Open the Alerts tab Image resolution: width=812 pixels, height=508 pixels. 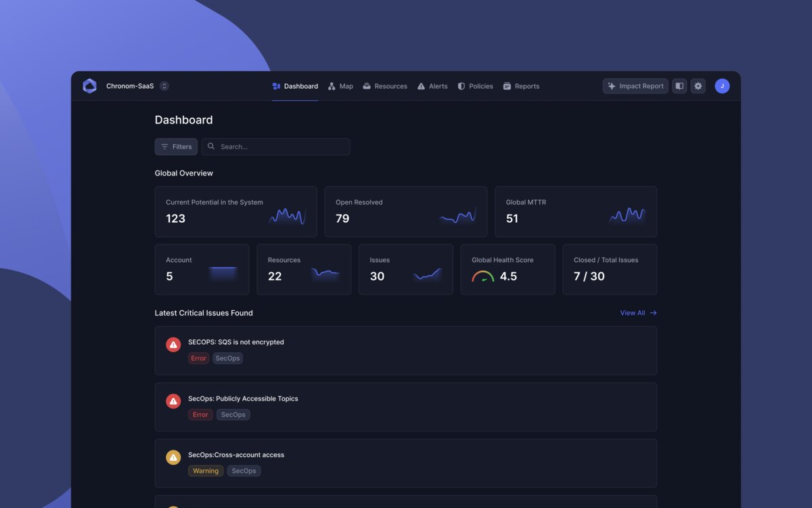click(432, 86)
